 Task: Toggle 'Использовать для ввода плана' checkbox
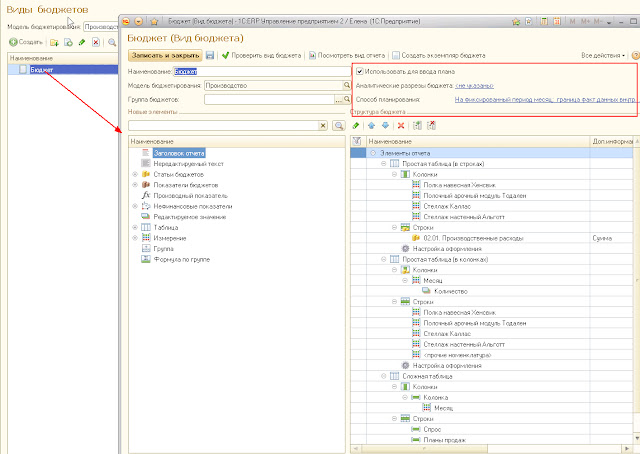(x=360, y=71)
